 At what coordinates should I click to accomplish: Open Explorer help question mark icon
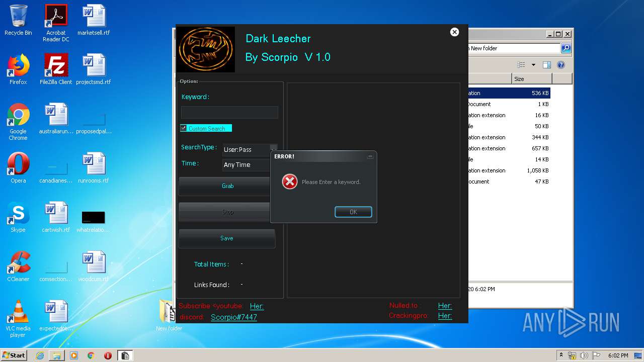(561, 65)
